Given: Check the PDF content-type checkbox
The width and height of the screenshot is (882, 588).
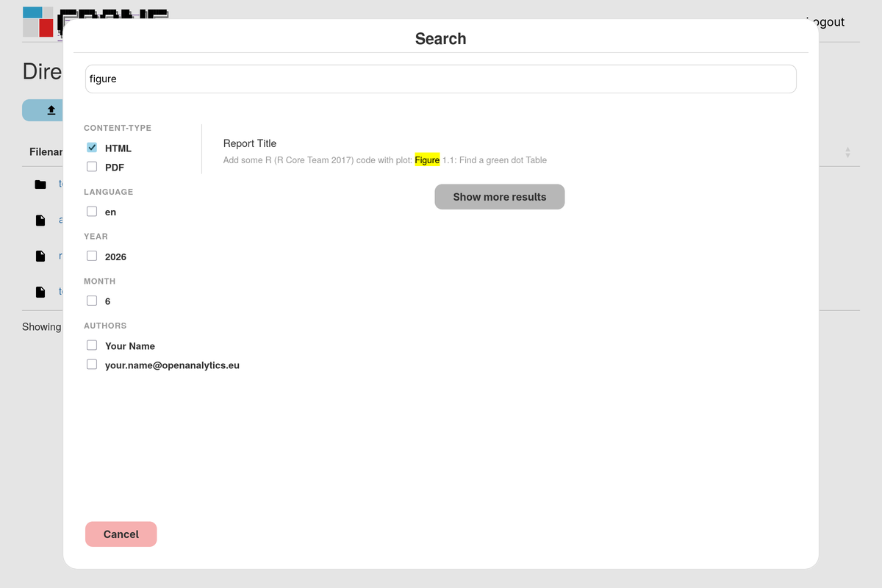Looking at the screenshot, I should (x=92, y=167).
